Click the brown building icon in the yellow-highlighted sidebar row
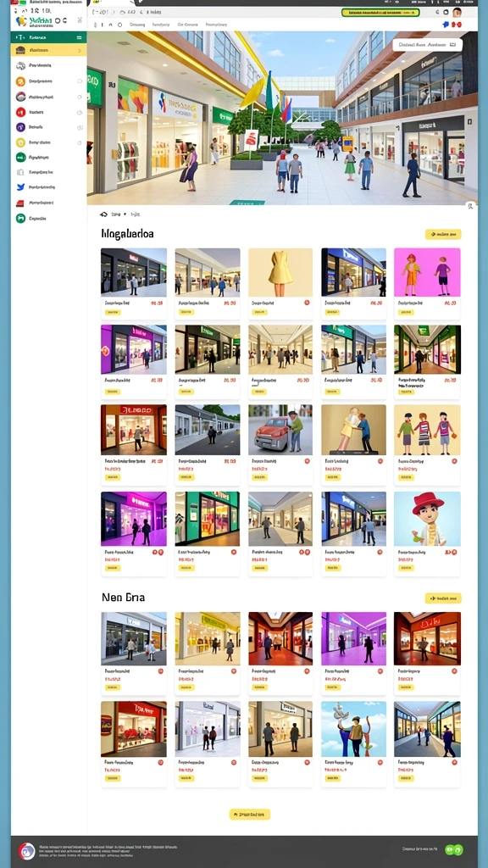This screenshot has width=488, height=868. pyautogui.click(x=20, y=50)
